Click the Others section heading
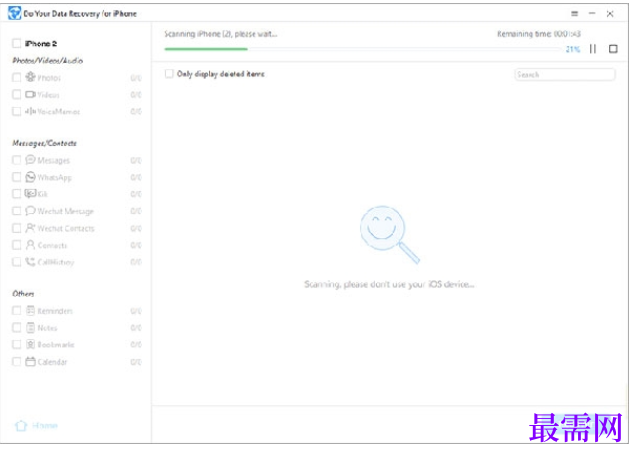 pos(23,293)
